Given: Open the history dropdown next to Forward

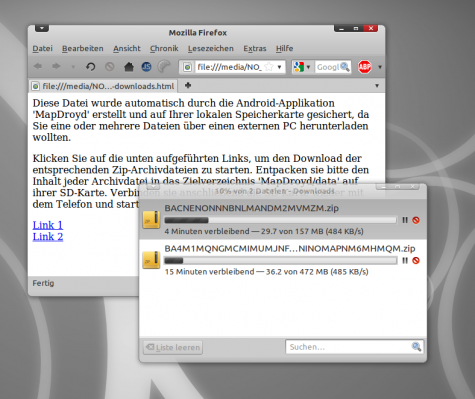Looking at the screenshot, I should pos(73,67).
